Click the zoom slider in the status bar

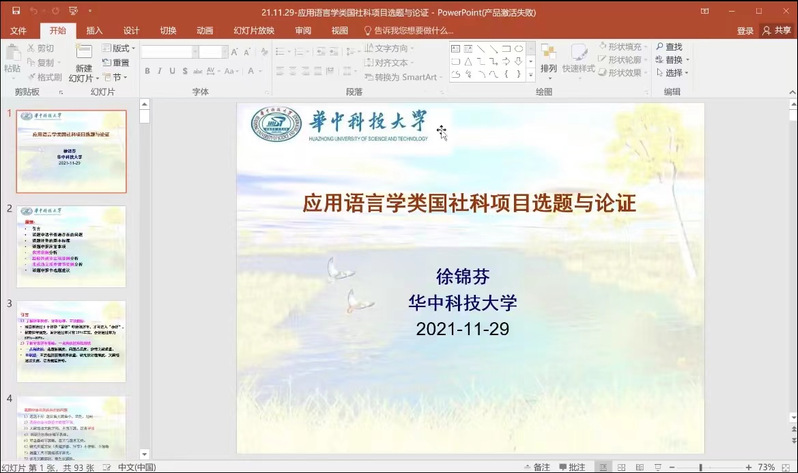[700, 467]
